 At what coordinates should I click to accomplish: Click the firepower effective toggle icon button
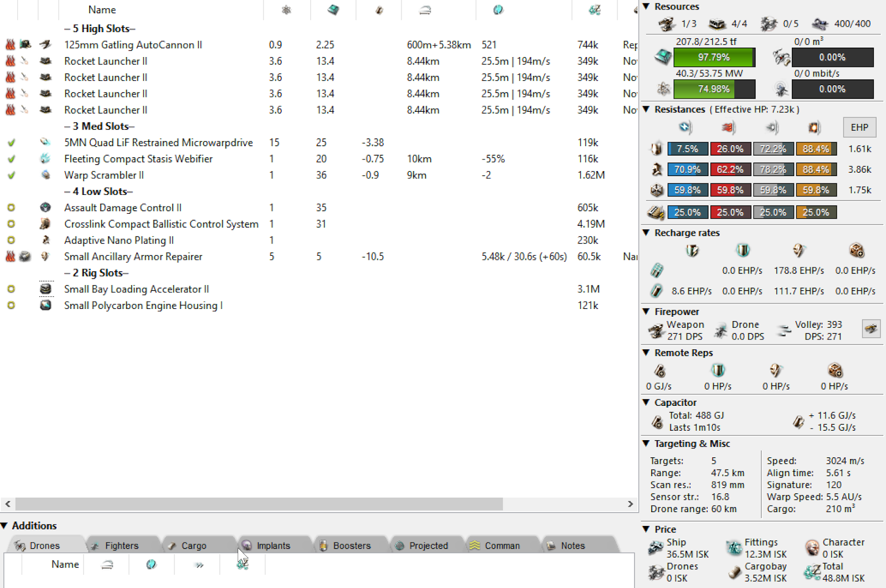[x=870, y=329]
